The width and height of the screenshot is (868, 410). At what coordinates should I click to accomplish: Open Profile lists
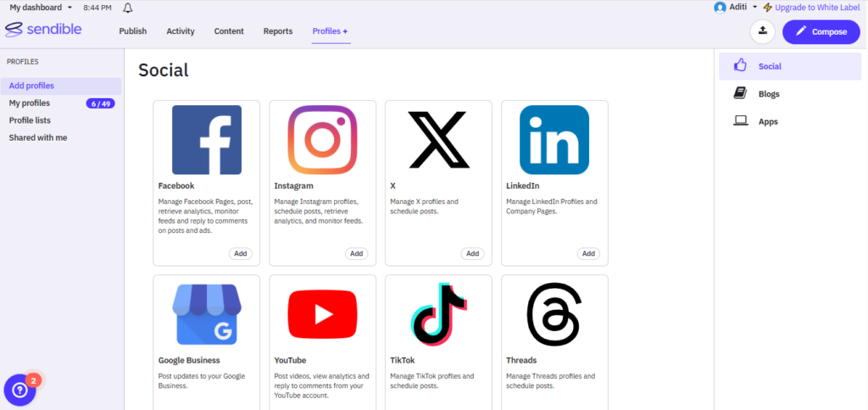(x=30, y=120)
